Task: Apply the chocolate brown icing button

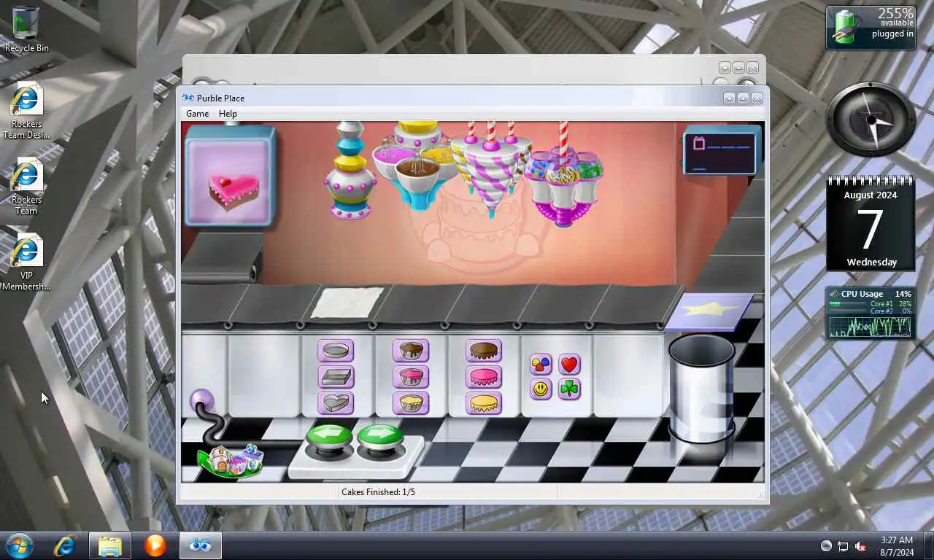Action: click(484, 351)
